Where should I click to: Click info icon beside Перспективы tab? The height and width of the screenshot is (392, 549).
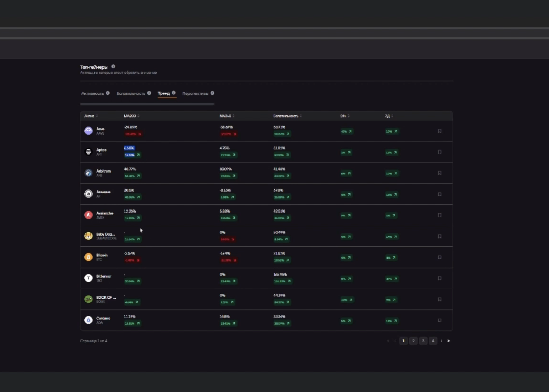[212, 93]
